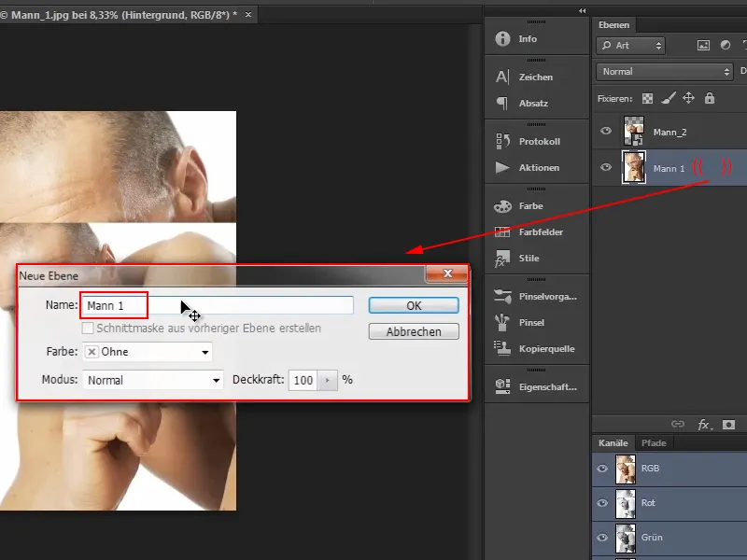Check Schnittmaske aus vorheriger Ebene erstellen
Image resolution: width=747 pixels, height=560 pixels.
pos(88,329)
